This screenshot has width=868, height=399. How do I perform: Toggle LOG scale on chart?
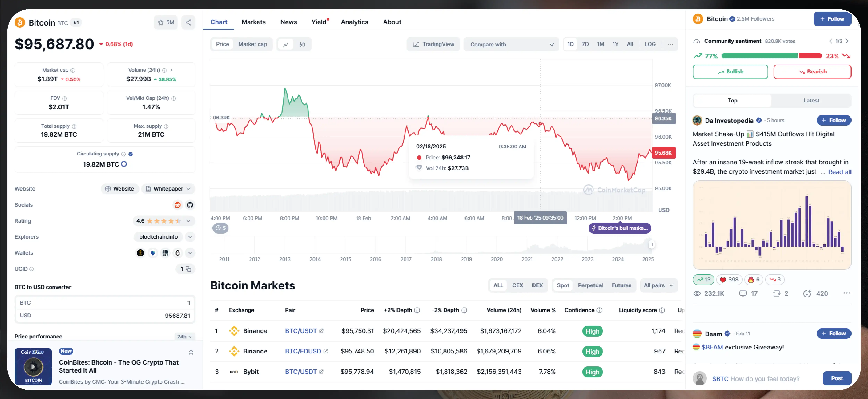click(650, 44)
